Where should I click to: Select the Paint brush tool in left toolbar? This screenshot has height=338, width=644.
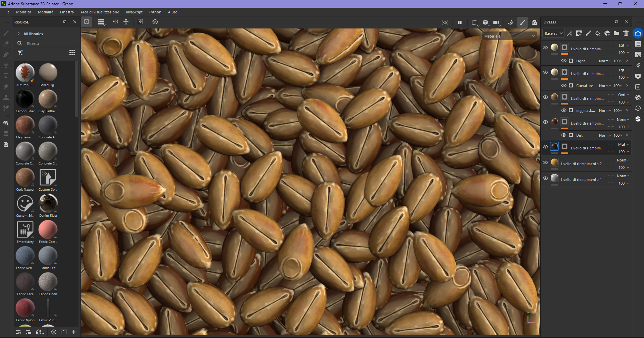click(6, 33)
